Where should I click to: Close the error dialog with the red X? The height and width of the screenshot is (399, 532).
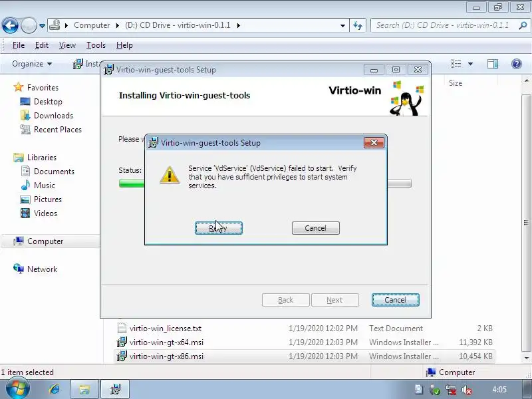click(374, 143)
